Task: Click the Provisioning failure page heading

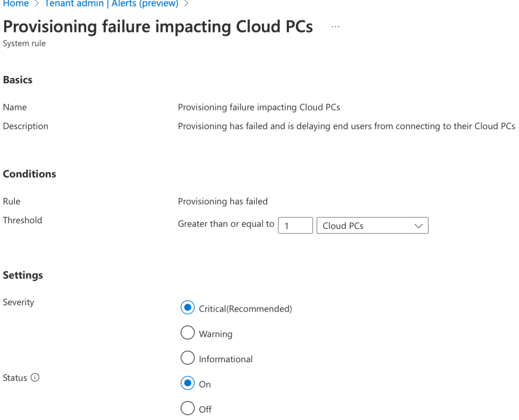Action: pyautogui.click(x=158, y=27)
